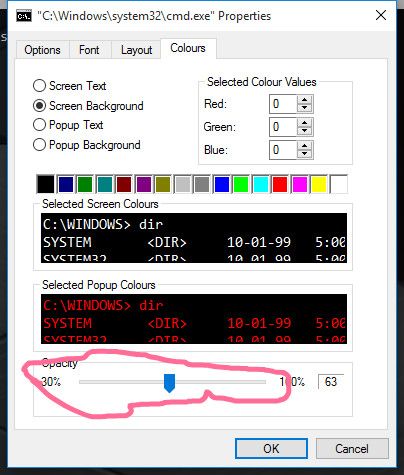This screenshot has width=404, height=475.
Task: Pick the white colour swatch
Action: (339, 184)
